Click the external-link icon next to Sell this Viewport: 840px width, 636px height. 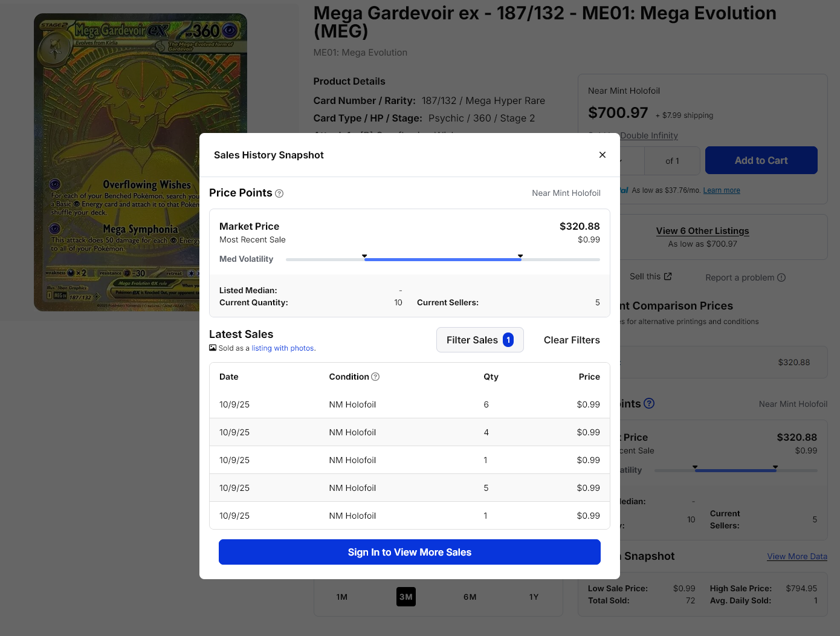pyautogui.click(x=668, y=276)
